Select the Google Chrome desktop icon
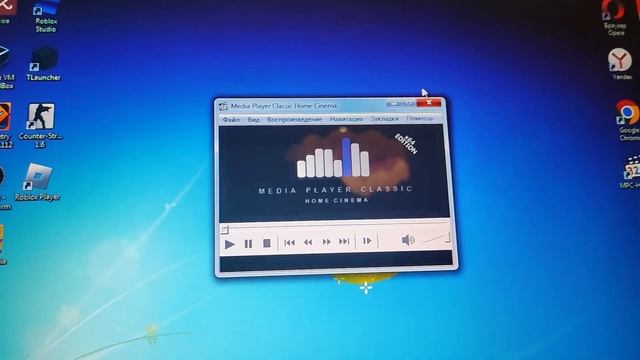Image resolution: width=640 pixels, height=360 pixels. 629,121
